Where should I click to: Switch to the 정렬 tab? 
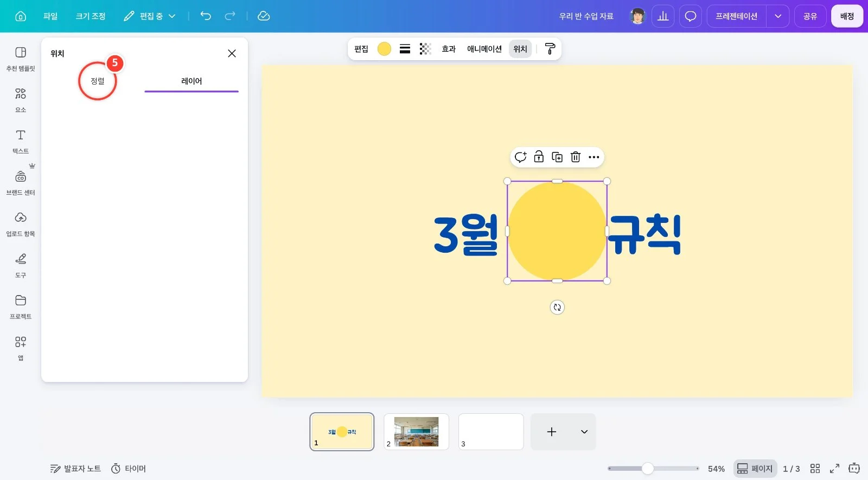(x=98, y=81)
